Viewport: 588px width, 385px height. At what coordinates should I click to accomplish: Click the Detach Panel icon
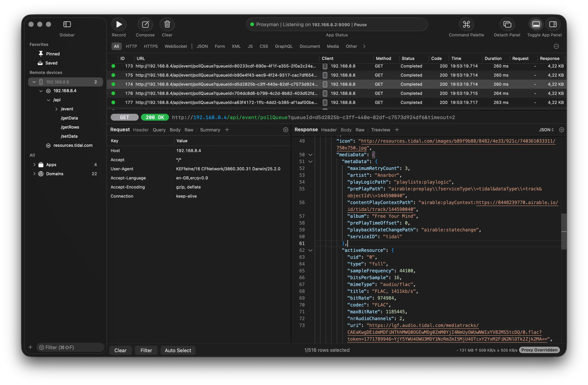coord(507,24)
